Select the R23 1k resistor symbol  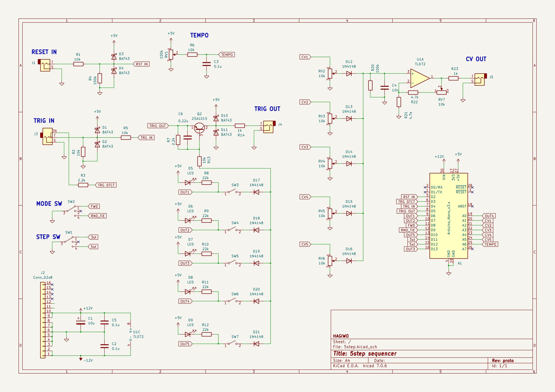pos(453,78)
